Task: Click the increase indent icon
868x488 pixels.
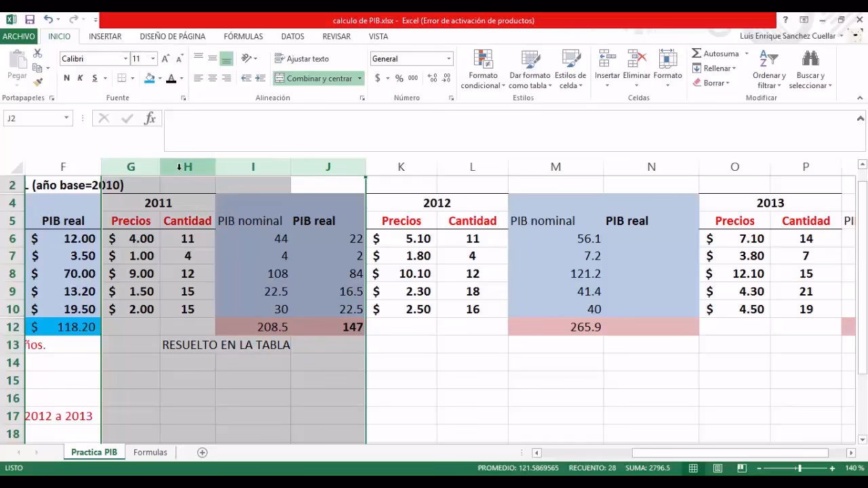Action: pyautogui.click(x=261, y=79)
